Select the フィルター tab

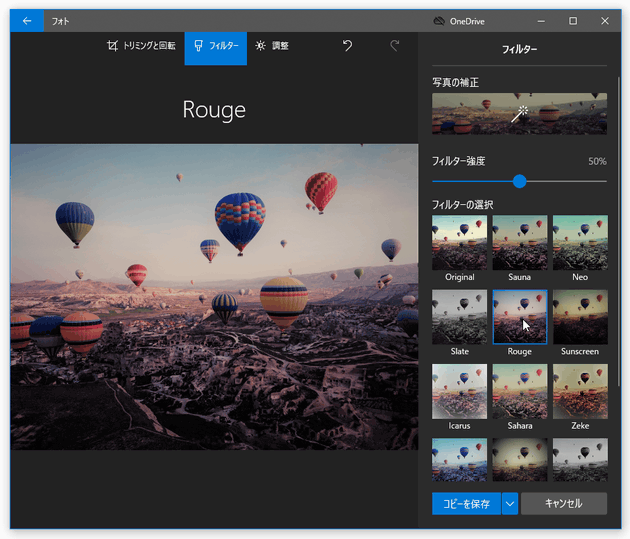click(x=216, y=46)
